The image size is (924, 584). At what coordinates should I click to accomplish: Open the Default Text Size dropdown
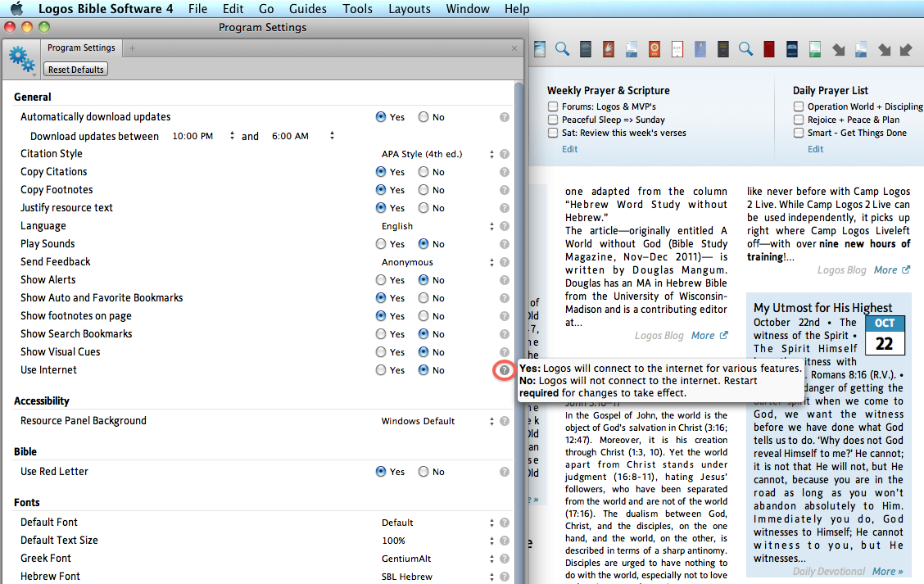coord(437,541)
